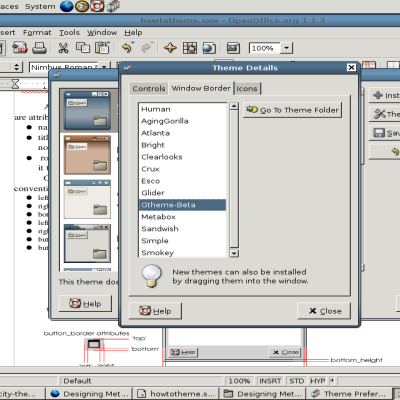
Task: Switch to the Icons tab
Action: [247, 89]
